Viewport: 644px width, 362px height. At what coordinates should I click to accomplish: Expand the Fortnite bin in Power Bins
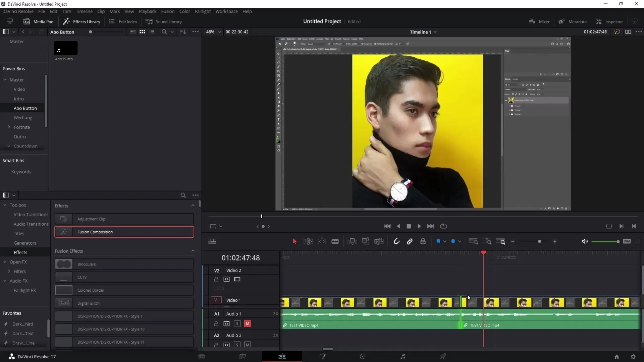pyautogui.click(x=9, y=127)
